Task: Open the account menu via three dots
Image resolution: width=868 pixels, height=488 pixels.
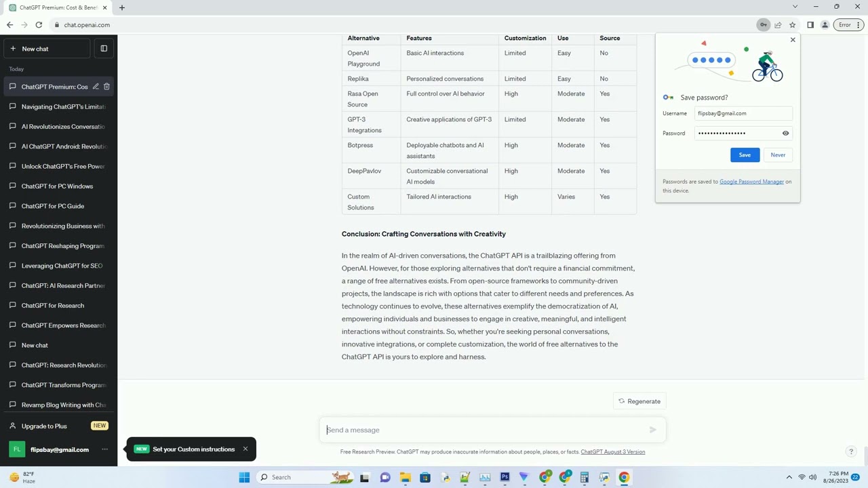Action: [x=104, y=449]
